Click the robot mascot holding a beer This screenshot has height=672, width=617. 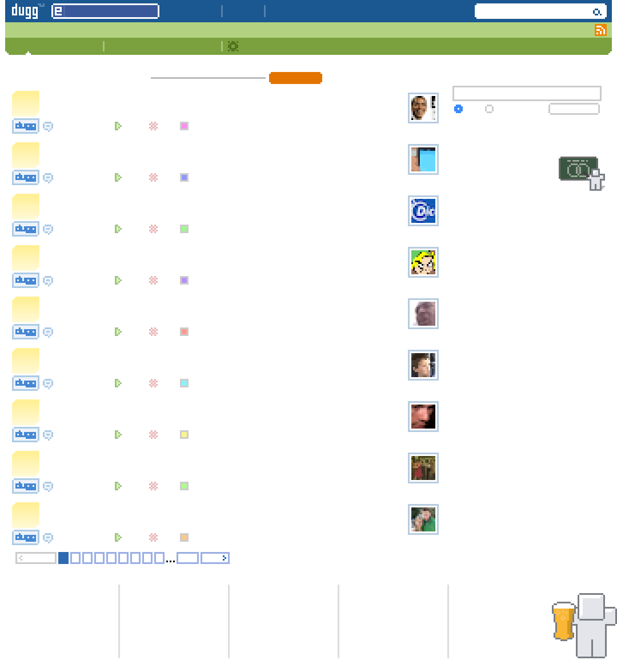[x=584, y=626]
